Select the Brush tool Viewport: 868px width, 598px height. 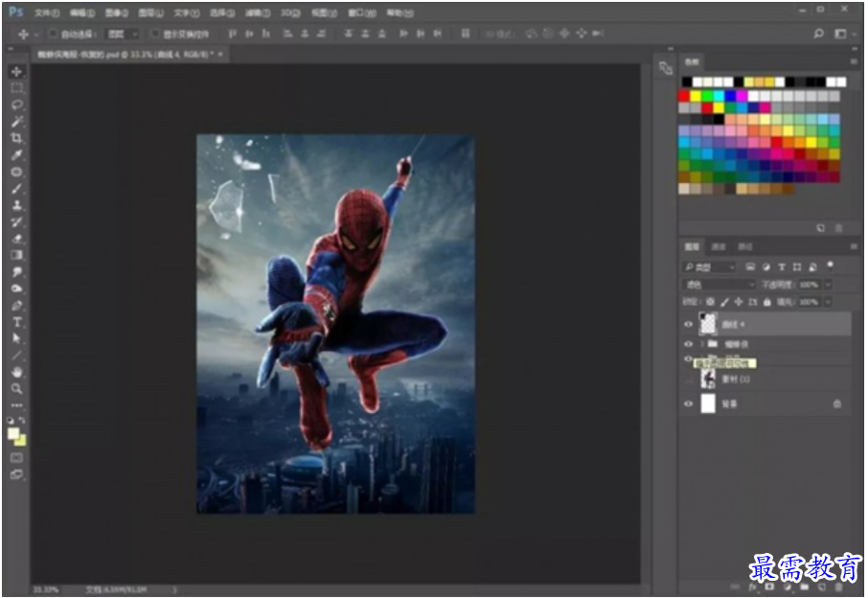pos(16,188)
